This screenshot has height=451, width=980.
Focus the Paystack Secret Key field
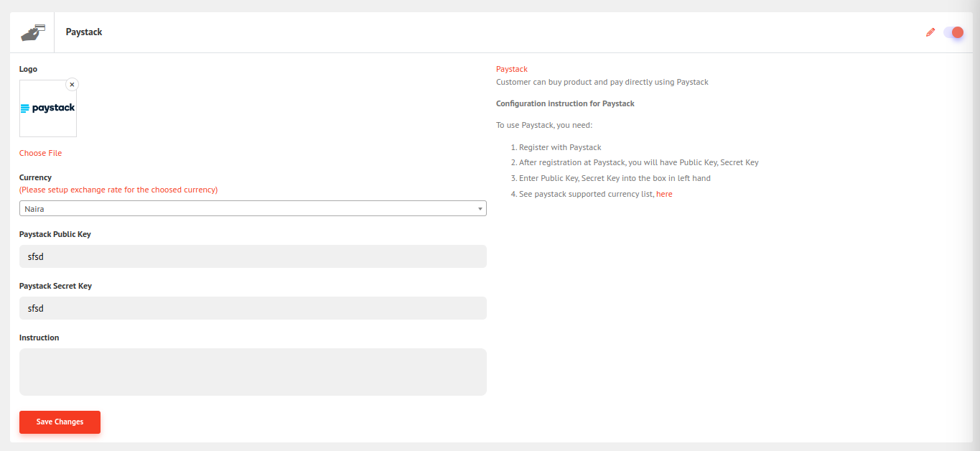[x=253, y=308]
